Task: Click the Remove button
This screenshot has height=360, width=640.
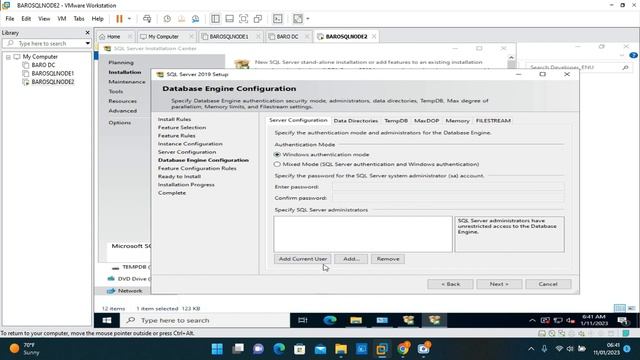Action: click(388, 259)
